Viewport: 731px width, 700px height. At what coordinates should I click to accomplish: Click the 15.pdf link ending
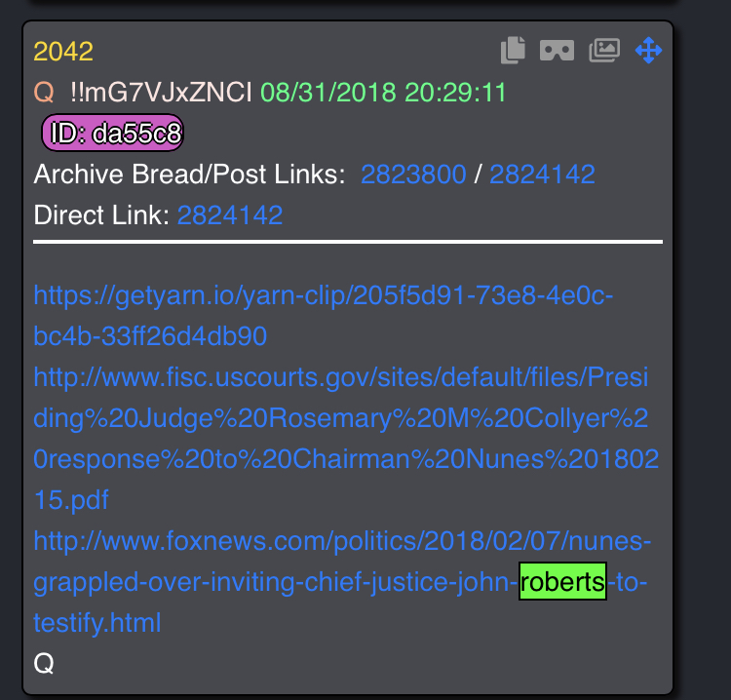pyautogui.click(x=71, y=500)
